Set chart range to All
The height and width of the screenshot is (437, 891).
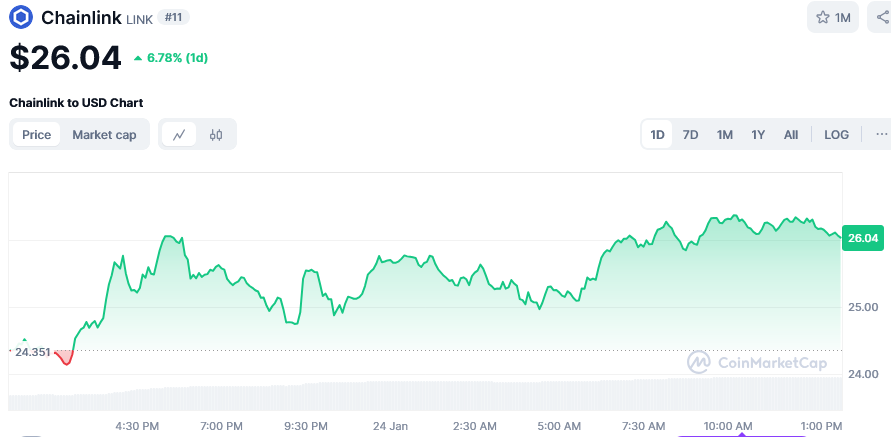click(790, 135)
